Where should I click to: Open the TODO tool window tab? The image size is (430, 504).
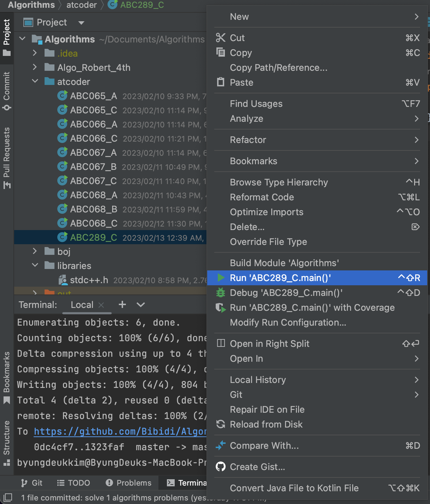74,483
